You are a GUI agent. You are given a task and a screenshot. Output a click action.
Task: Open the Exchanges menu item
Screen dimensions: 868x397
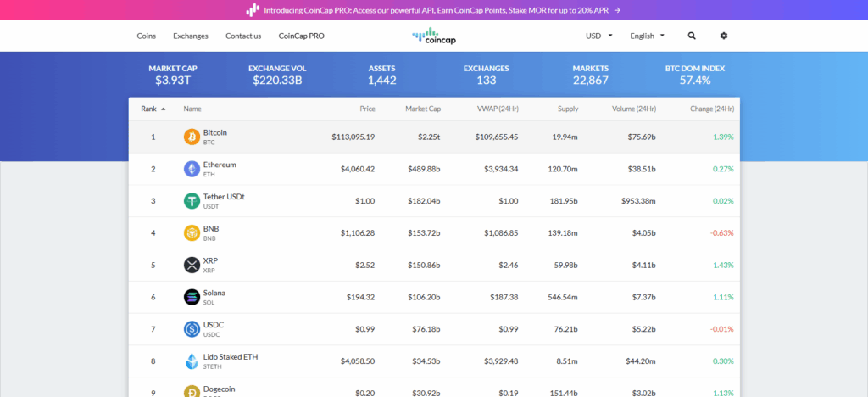(191, 36)
